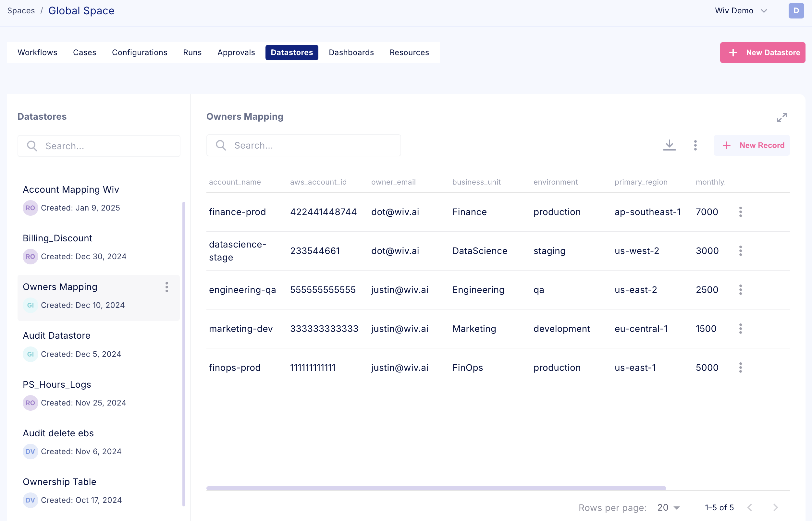Switch to the Workflows tab
Screen dimensions: 812x521
(x=37, y=53)
